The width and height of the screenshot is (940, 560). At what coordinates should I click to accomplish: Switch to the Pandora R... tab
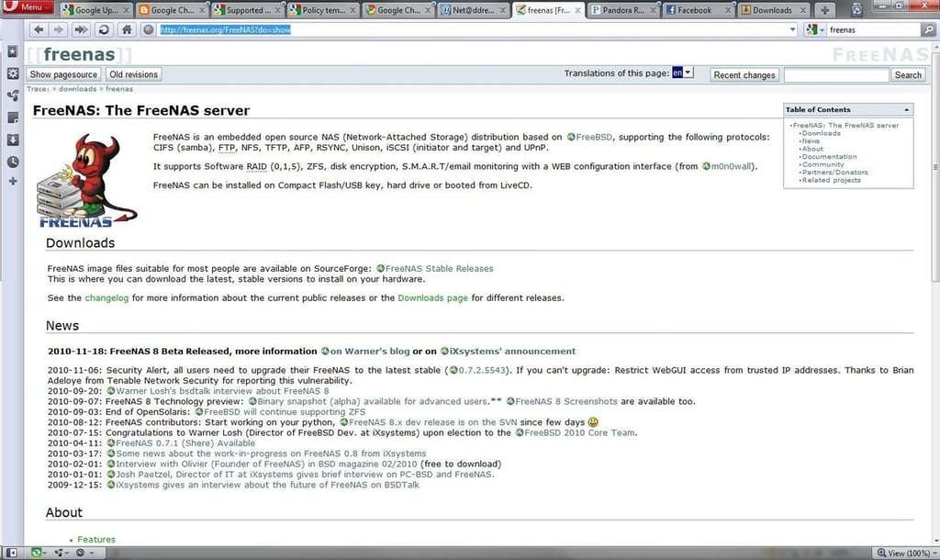click(x=623, y=10)
